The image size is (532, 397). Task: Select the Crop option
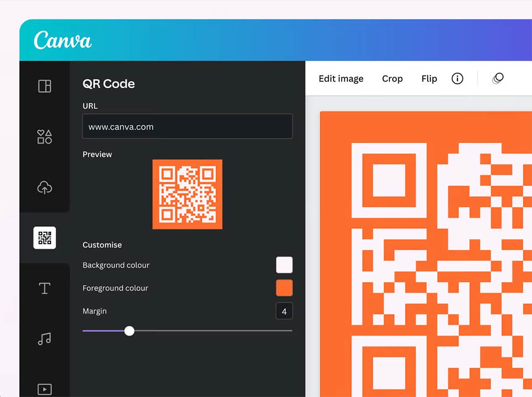(x=392, y=79)
